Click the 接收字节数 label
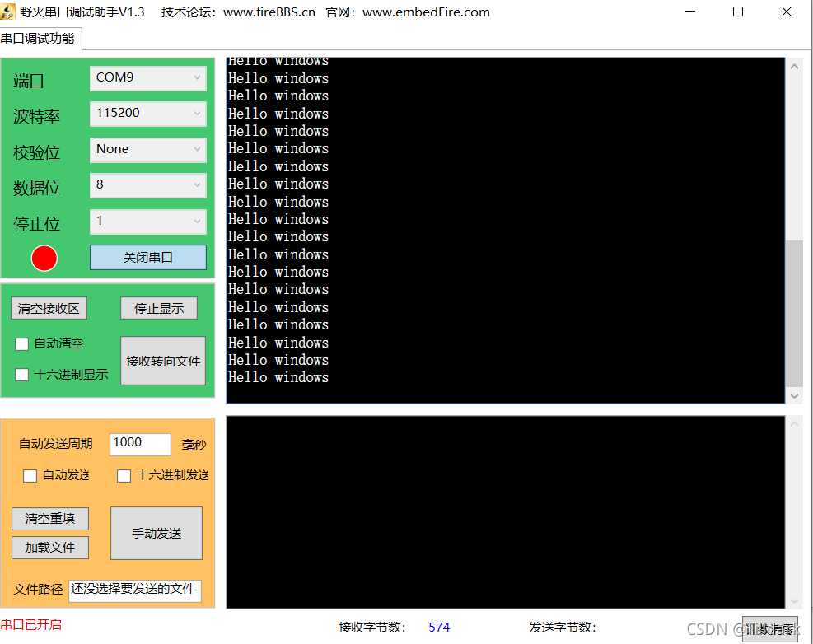The width and height of the screenshot is (813, 644). 372,628
